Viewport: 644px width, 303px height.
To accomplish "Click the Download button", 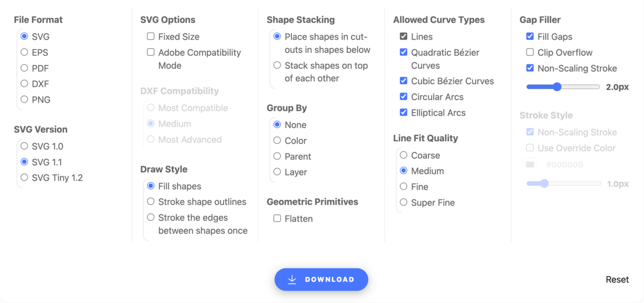I will (x=321, y=279).
